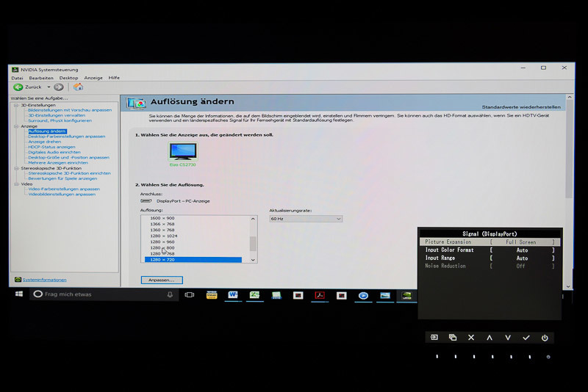This screenshot has height=392, width=588.
Task: Collapse the Anzeige tree node
Action: (16, 126)
